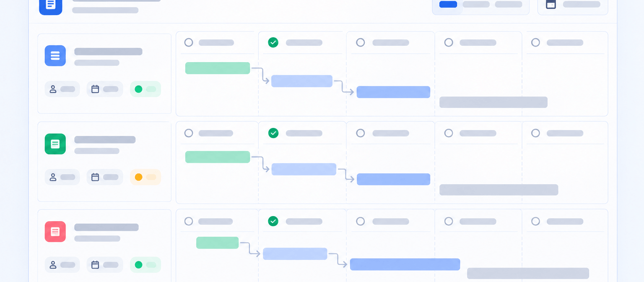
Task: Click the gray task bar in second row timeline
Action: [x=499, y=190]
